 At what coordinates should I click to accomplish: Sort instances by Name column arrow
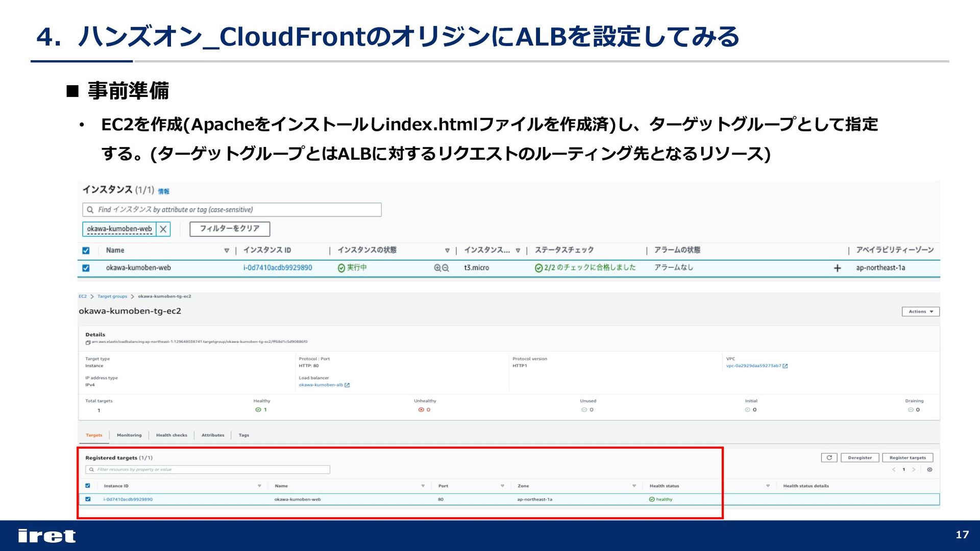click(x=227, y=251)
